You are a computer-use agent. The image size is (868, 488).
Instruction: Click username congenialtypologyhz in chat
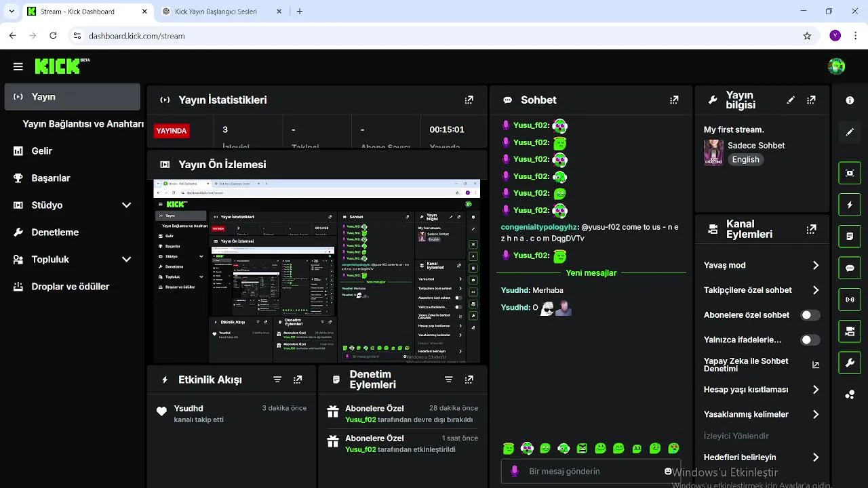pos(540,227)
